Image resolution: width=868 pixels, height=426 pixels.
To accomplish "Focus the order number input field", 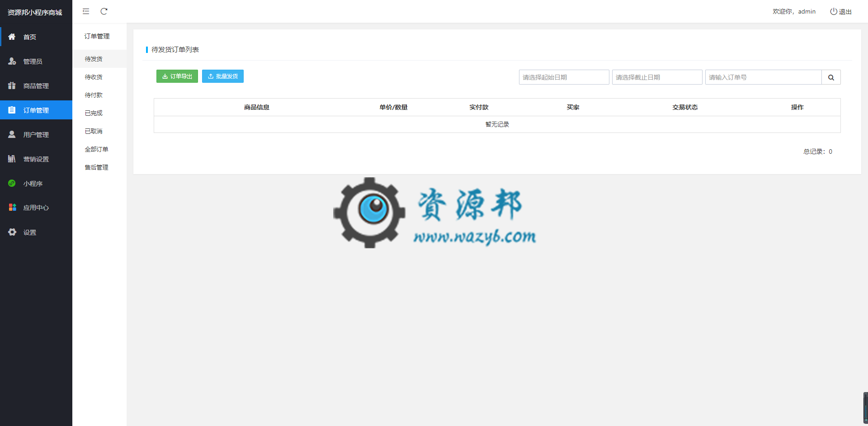I will [x=764, y=77].
